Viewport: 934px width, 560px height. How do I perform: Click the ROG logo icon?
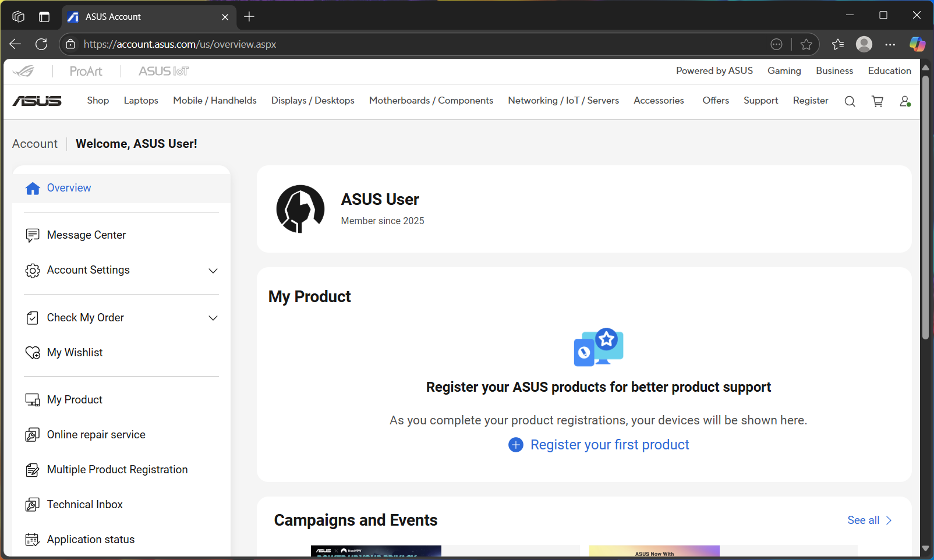(24, 71)
